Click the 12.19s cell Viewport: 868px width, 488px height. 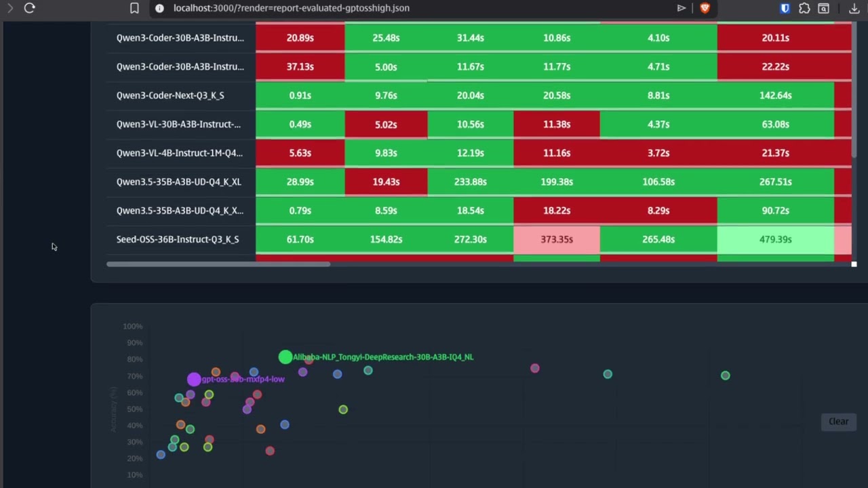[470, 153]
